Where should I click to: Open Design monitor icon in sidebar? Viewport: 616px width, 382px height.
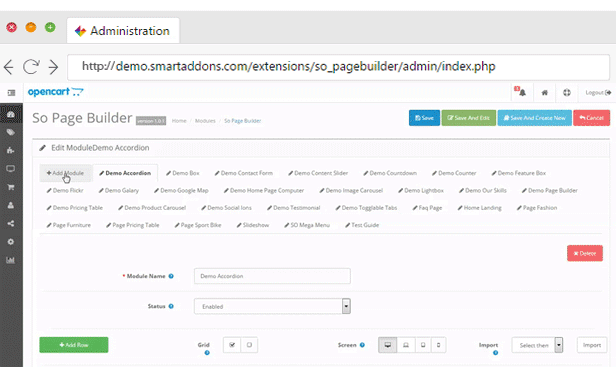point(11,169)
